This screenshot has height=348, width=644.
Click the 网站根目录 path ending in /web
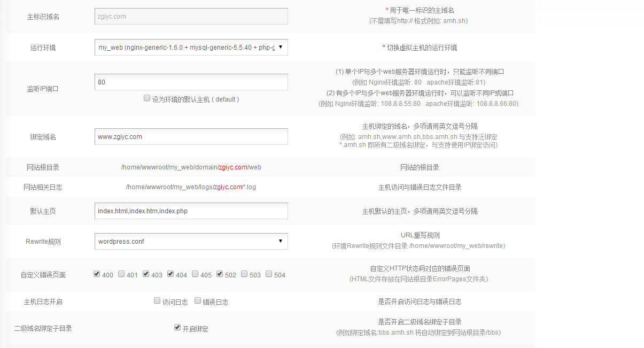[191, 167]
